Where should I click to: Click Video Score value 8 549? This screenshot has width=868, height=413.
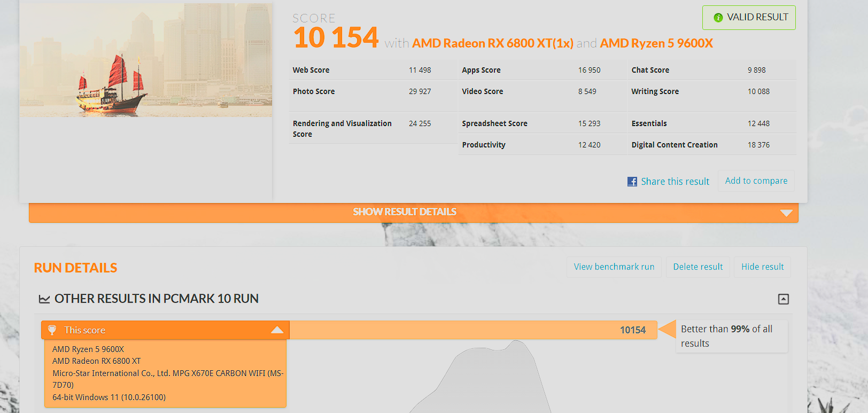tap(587, 91)
